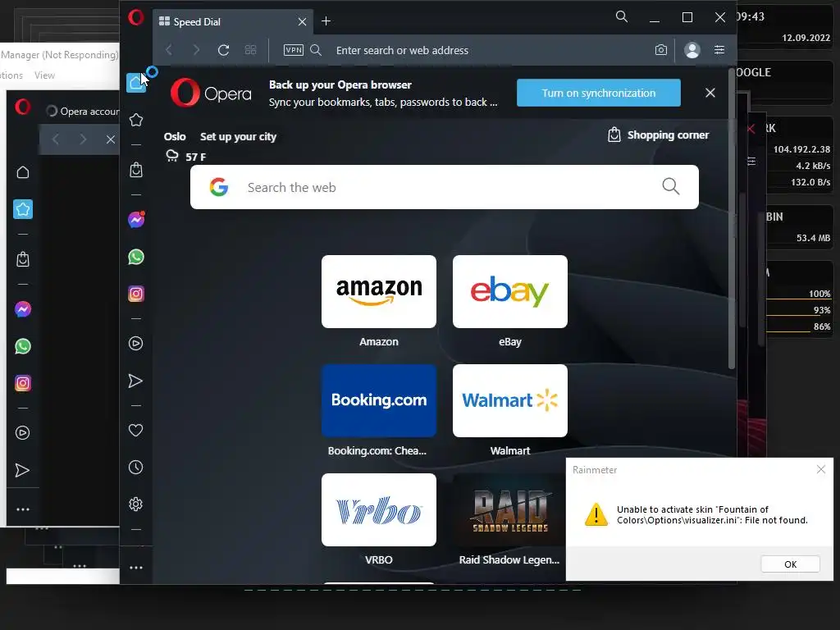Screen dimensions: 840x630
Task: Open the Opera menu logo in front window
Action: [136, 18]
